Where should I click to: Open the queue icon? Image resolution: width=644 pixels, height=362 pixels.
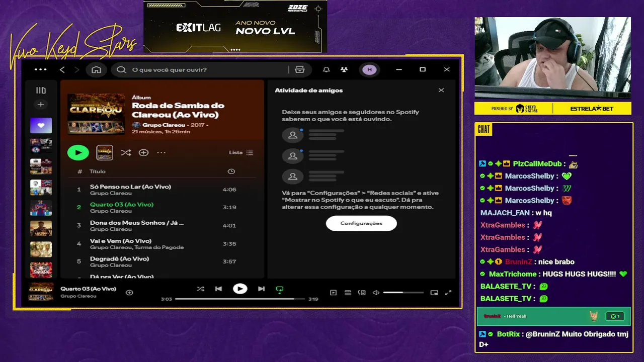click(x=348, y=293)
